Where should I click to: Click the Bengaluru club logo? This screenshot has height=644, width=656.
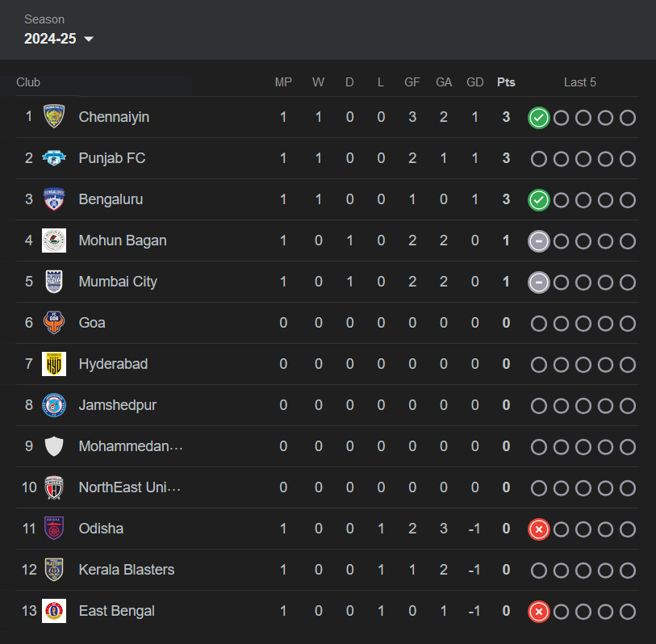pos(54,199)
